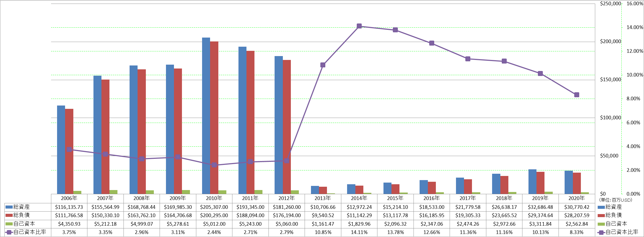Viewport: 644px width, 237px height.
Task: Click the 10.85% cell
Action: pyautogui.click(x=323, y=232)
